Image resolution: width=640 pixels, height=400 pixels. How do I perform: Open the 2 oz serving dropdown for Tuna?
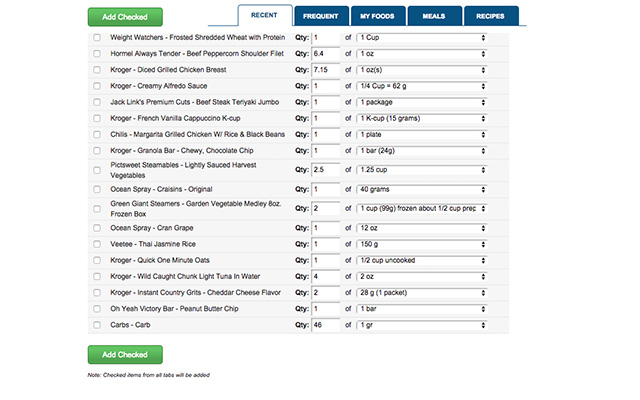point(422,276)
